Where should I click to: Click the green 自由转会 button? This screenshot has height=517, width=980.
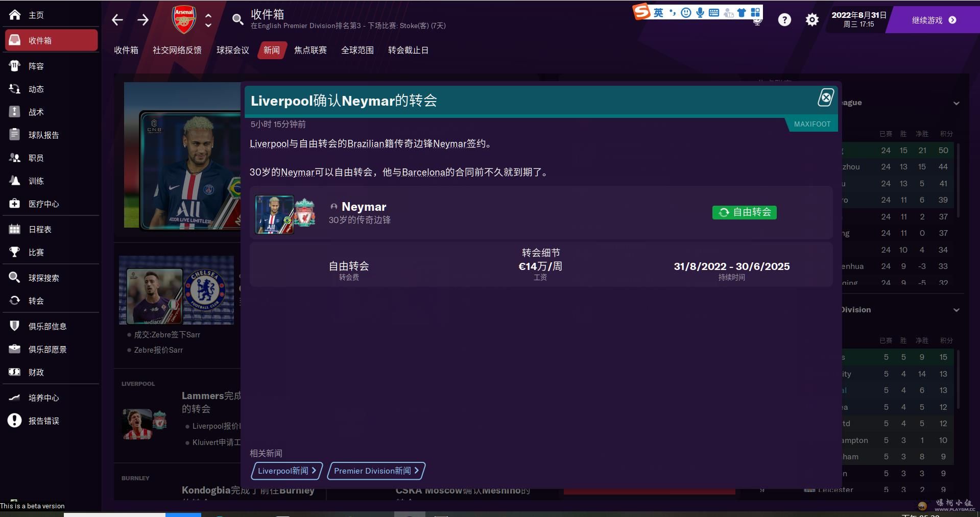pyautogui.click(x=744, y=212)
